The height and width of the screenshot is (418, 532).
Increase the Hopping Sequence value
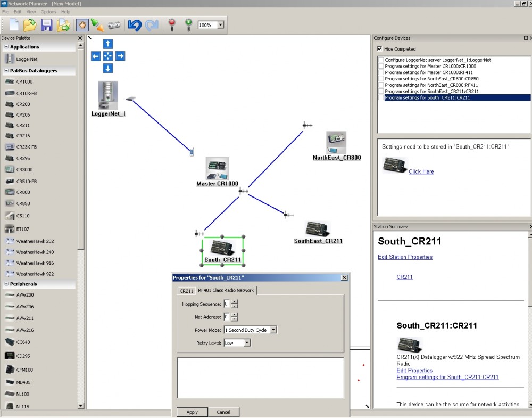point(235,302)
